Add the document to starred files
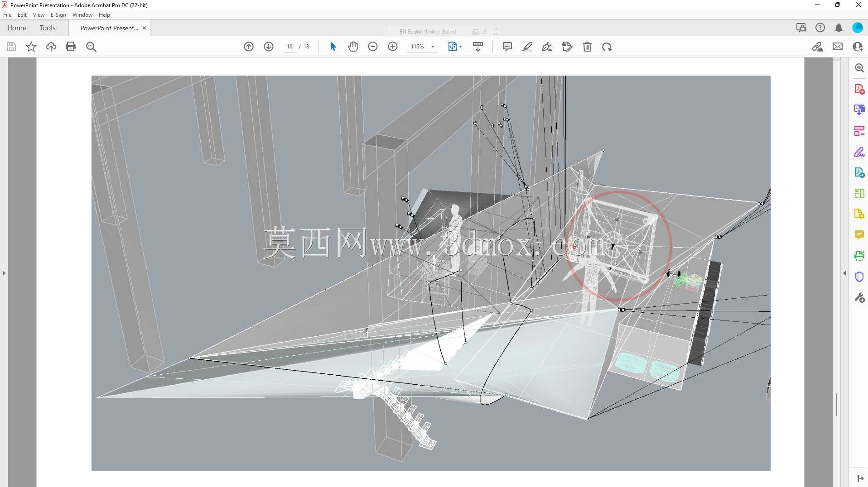This screenshot has width=868, height=487. [x=31, y=47]
